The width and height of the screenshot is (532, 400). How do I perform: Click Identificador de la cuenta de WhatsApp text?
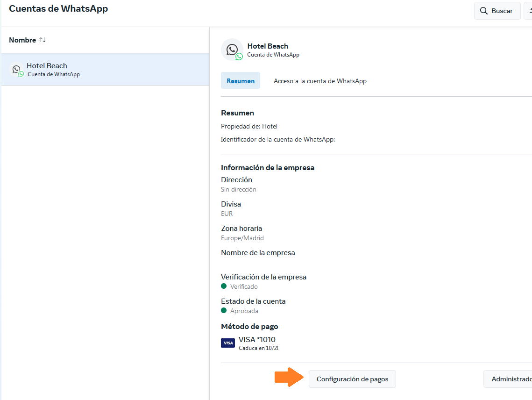pyautogui.click(x=278, y=140)
